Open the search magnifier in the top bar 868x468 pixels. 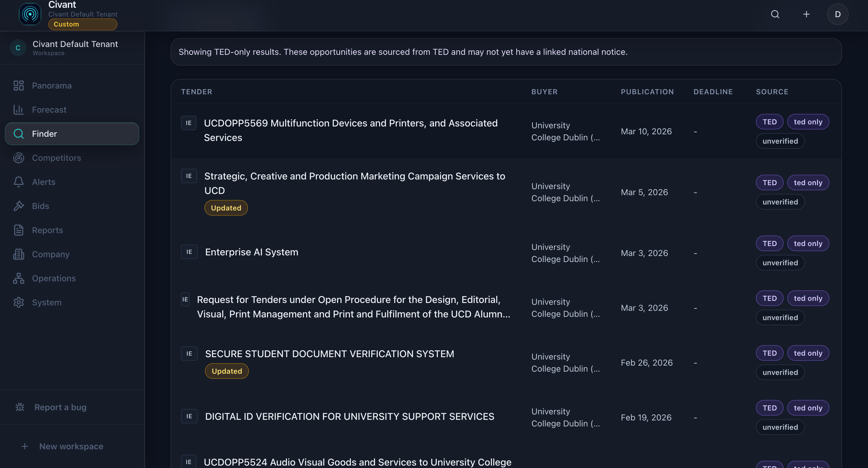click(775, 14)
